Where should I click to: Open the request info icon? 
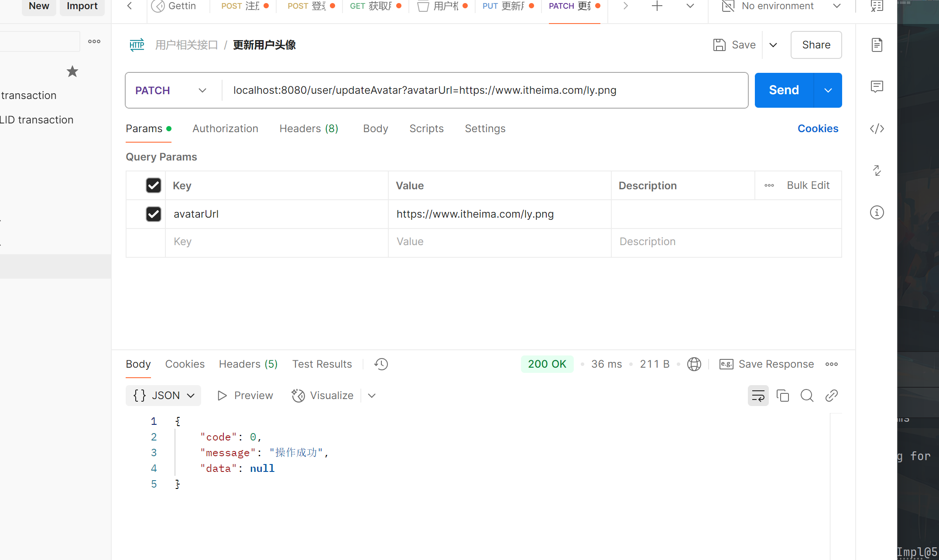pyautogui.click(x=877, y=212)
